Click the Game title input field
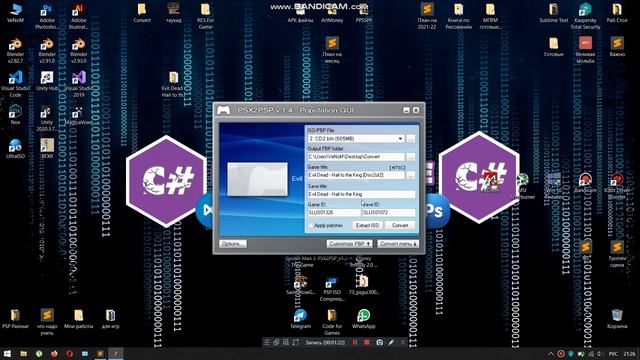640x360 pixels. point(356,175)
